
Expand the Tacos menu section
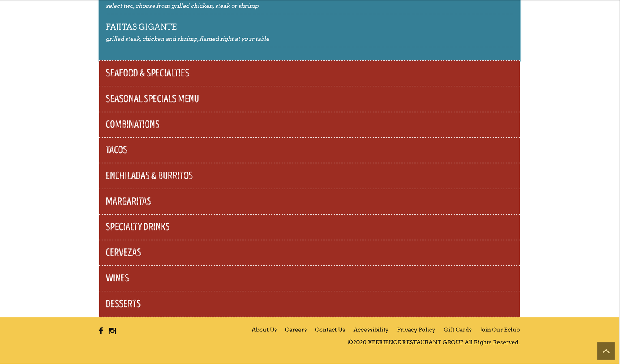(116, 150)
